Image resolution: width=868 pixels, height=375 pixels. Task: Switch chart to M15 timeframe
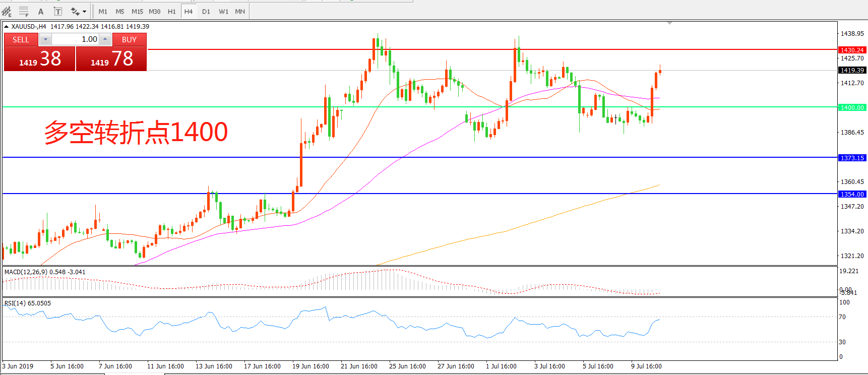(137, 11)
